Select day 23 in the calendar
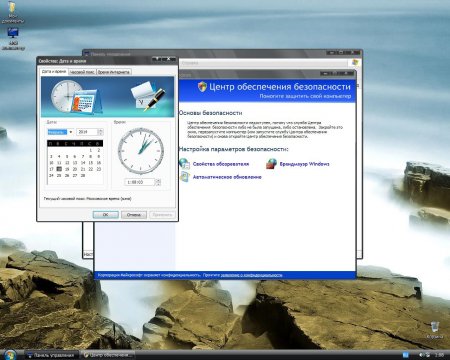 99,169
